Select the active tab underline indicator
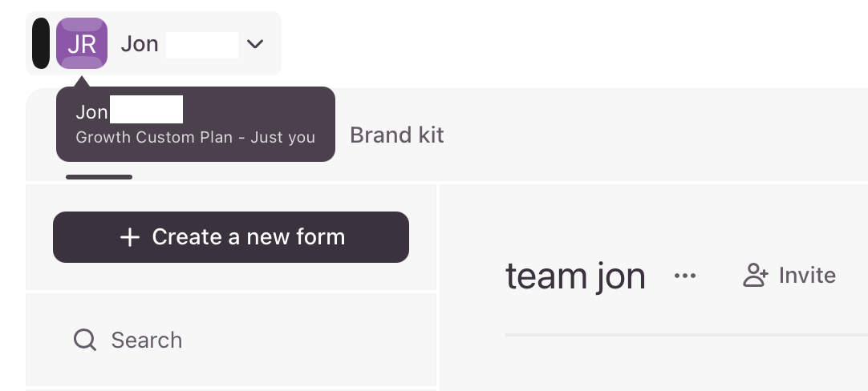868x391 pixels. click(x=99, y=177)
